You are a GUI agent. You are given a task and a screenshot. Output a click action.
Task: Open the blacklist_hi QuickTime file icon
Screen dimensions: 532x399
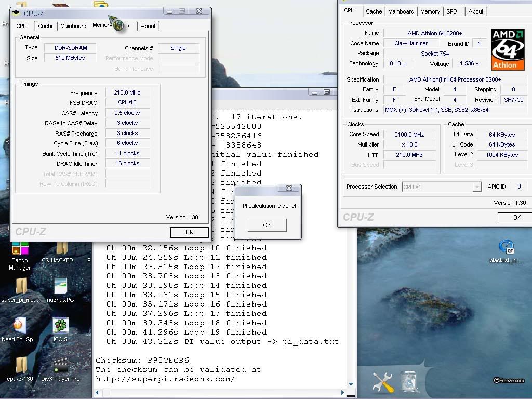[506, 247]
